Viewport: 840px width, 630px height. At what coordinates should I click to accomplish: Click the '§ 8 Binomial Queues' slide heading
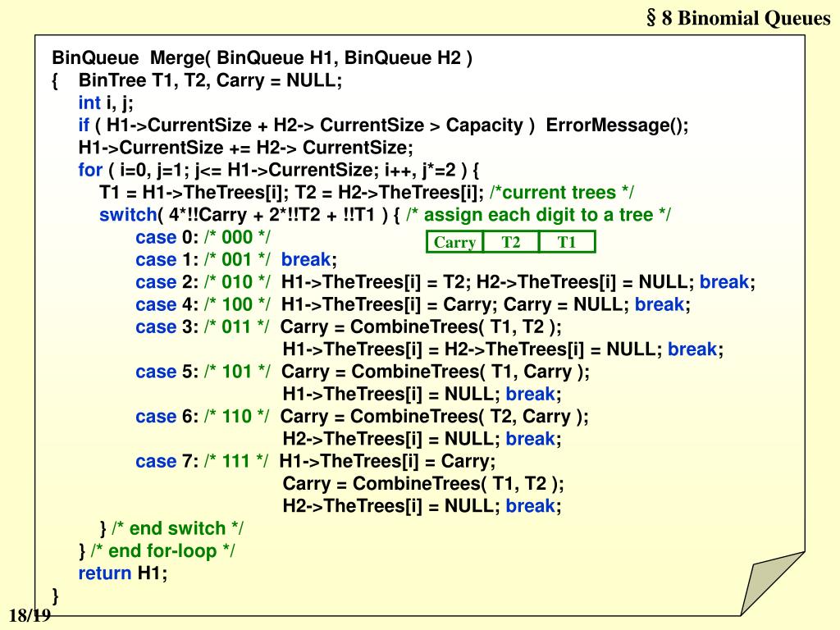tap(738, 18)
